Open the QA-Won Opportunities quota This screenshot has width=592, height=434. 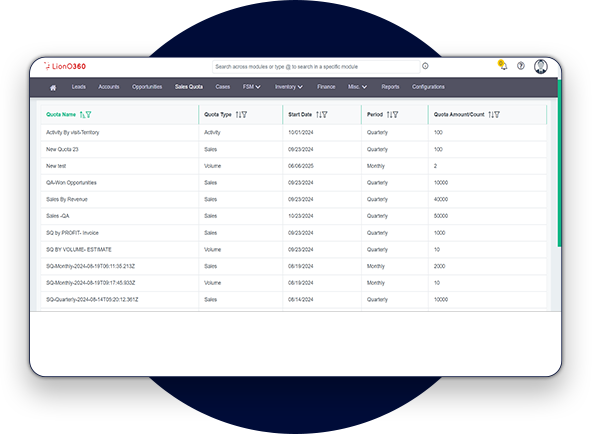[71, 183]
